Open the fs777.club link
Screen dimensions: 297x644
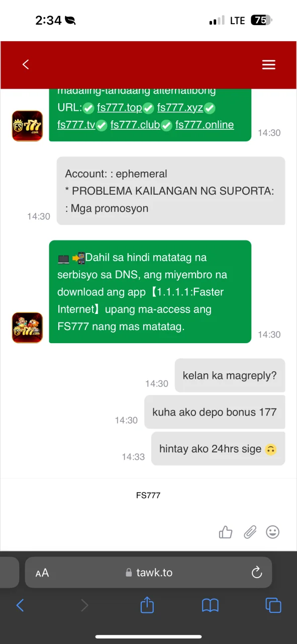135,125
